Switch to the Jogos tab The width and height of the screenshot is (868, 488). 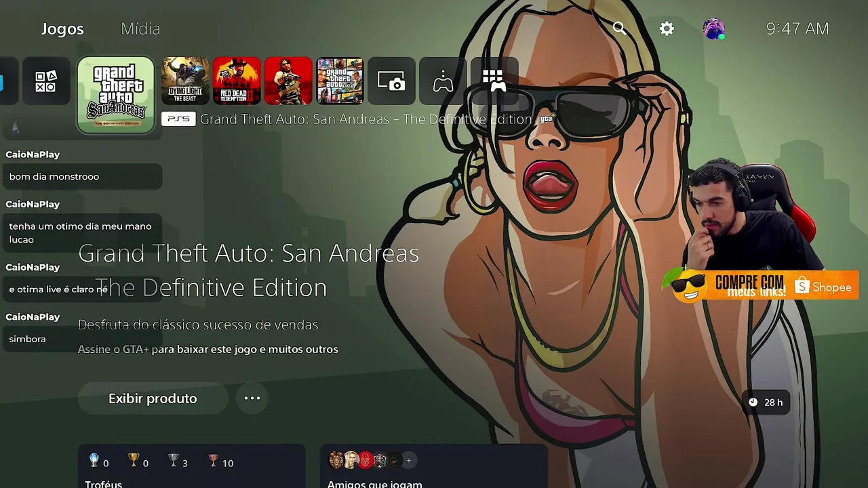[x=62, y=29]
